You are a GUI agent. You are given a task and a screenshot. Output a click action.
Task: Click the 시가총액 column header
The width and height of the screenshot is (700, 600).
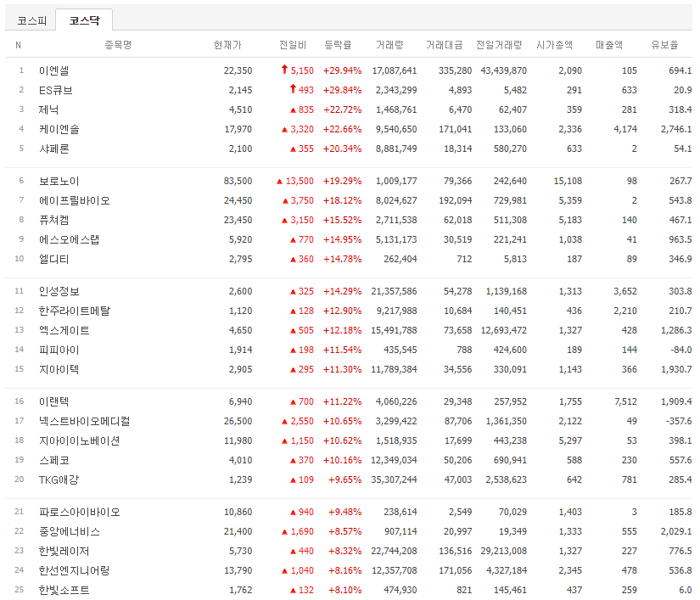point(554,45)
